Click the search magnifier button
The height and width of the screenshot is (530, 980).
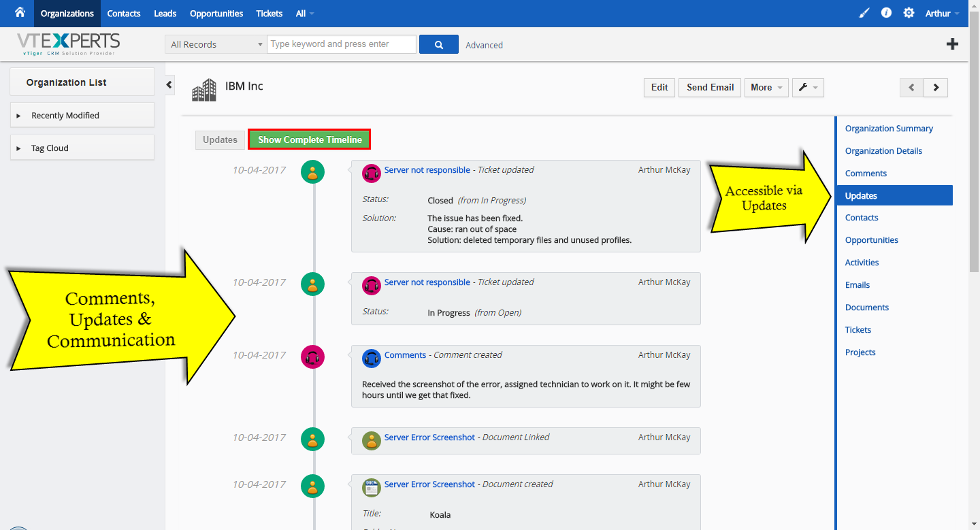(439, 44)
